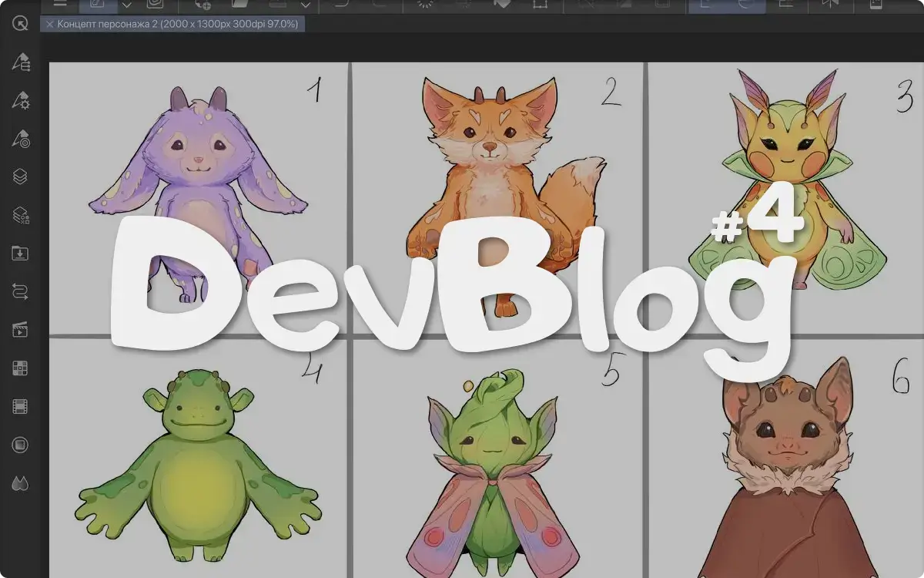Expand the dropdown arrow right of the eraser icons

[306, 5]
